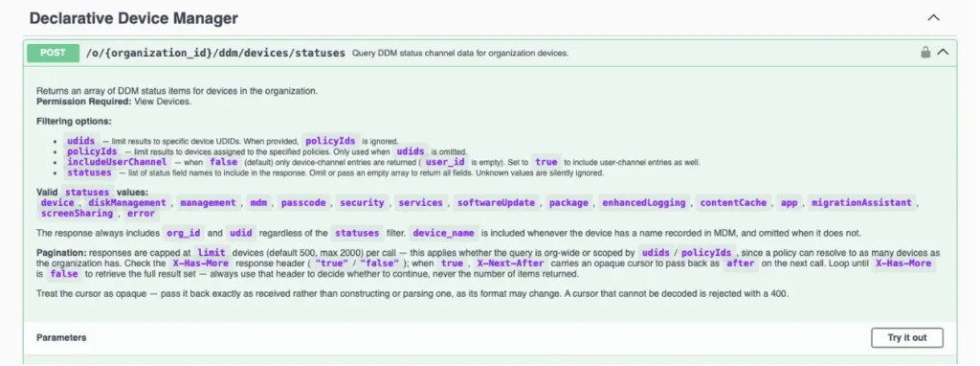Click the 'org_id' code term
Screen dimensions: 980x366
(184, 234)
